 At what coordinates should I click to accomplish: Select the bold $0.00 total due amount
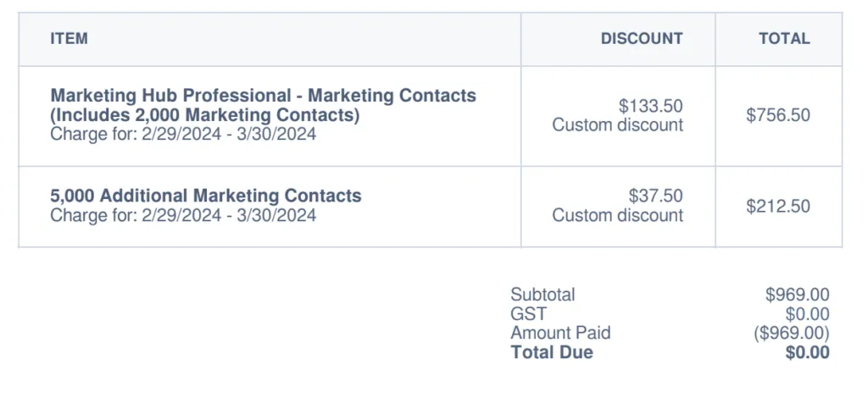tap(807, 352)
